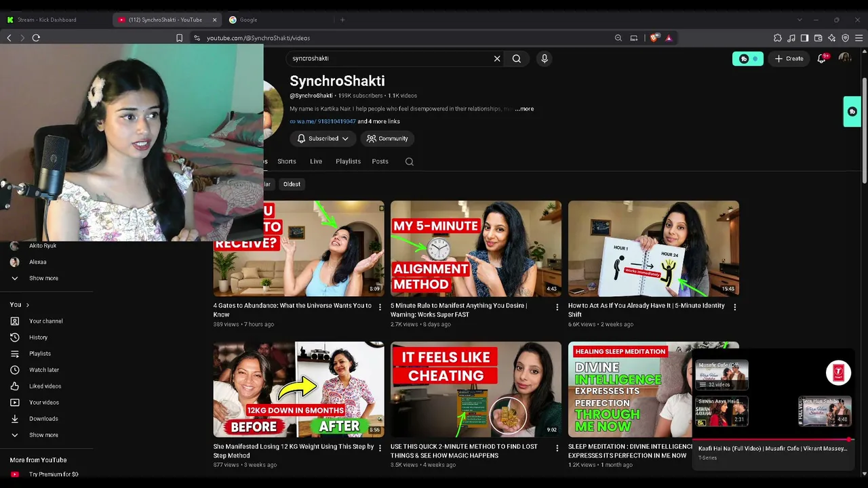The height and width of the screenshot is (488, 868).
Task: Click T-Series channel logo in mini player
Action: pos(839,372)
